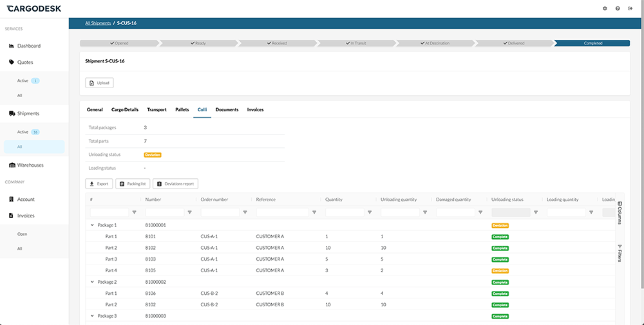The height and width of the screenshot is (325, 644).
Task: Click the 8105 number cell
Action: click(150, 270)
